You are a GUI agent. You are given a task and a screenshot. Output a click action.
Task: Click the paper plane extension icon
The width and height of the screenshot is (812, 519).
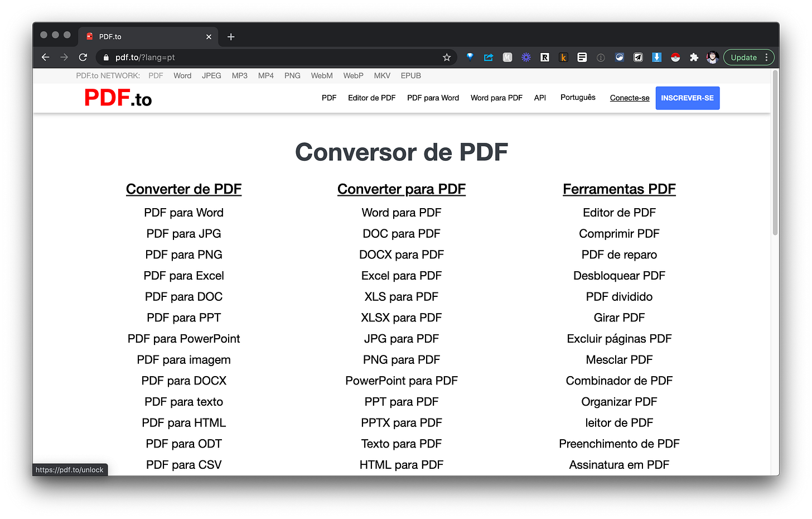[x=638, y=57]
